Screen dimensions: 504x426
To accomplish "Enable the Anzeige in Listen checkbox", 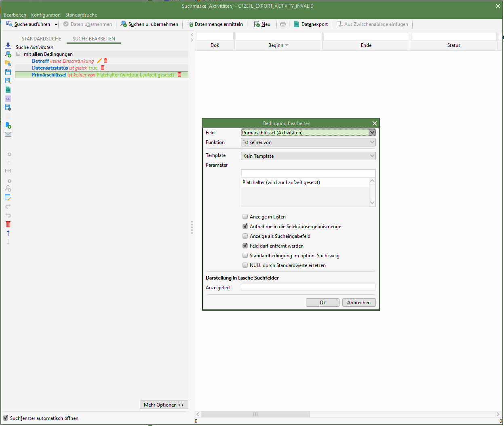I will (x=245, y=217).
